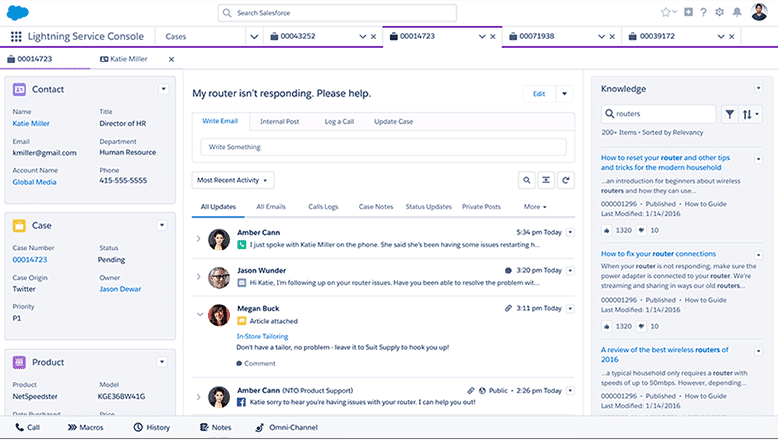Select the Case Notes feed filter tab
The height and width of the screenshot is (440, 778).
pyautogui.click(x=375, y=207)
